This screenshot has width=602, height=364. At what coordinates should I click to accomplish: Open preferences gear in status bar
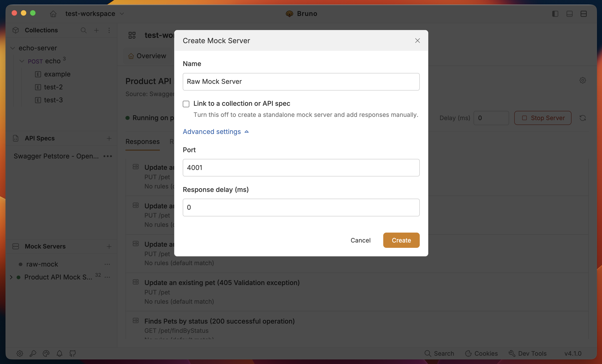tap(20, 354)
